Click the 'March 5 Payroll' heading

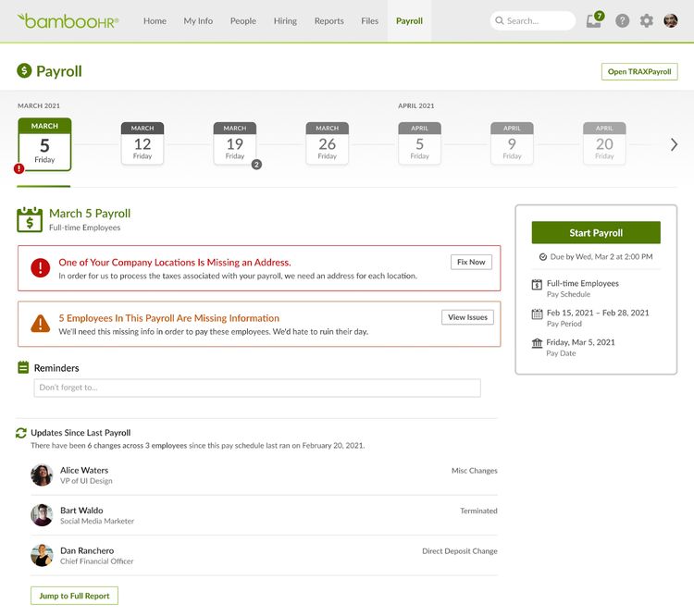pyautogui.click(x=90, y=214)
